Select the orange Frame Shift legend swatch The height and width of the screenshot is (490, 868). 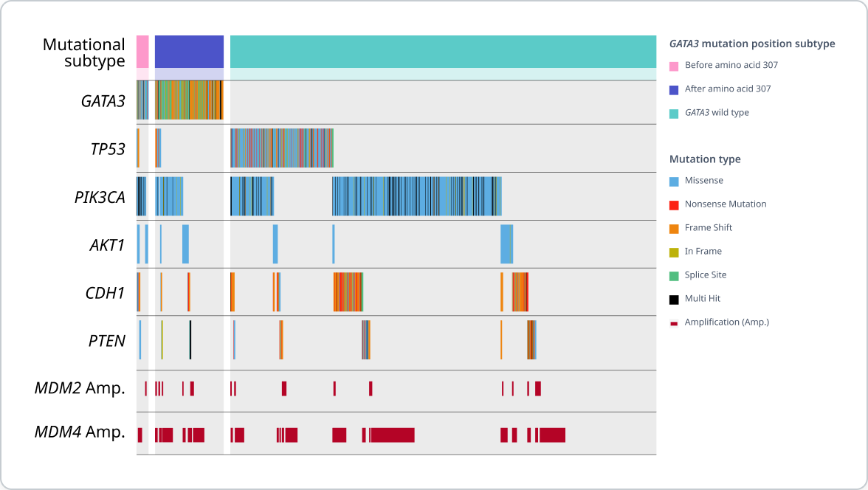coord(673,227)
